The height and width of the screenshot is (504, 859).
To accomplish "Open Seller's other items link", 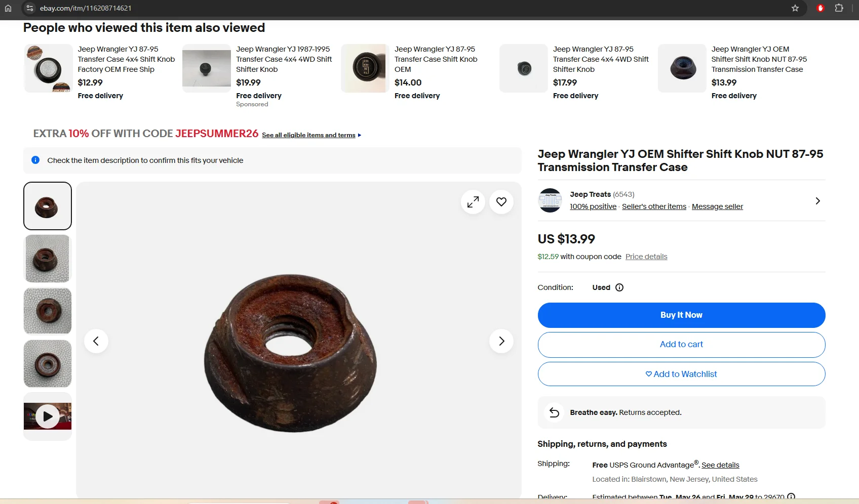I will (x=654, y=206).
